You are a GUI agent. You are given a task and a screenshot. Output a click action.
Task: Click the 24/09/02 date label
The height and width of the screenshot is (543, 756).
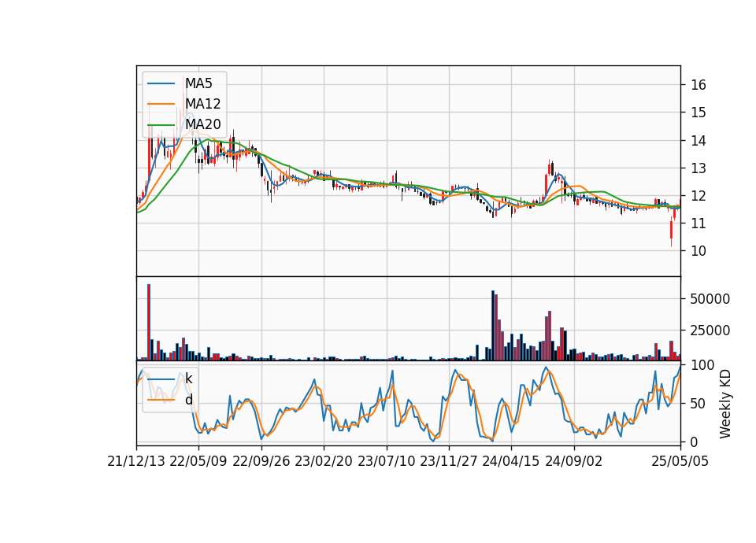pos(574,461)
